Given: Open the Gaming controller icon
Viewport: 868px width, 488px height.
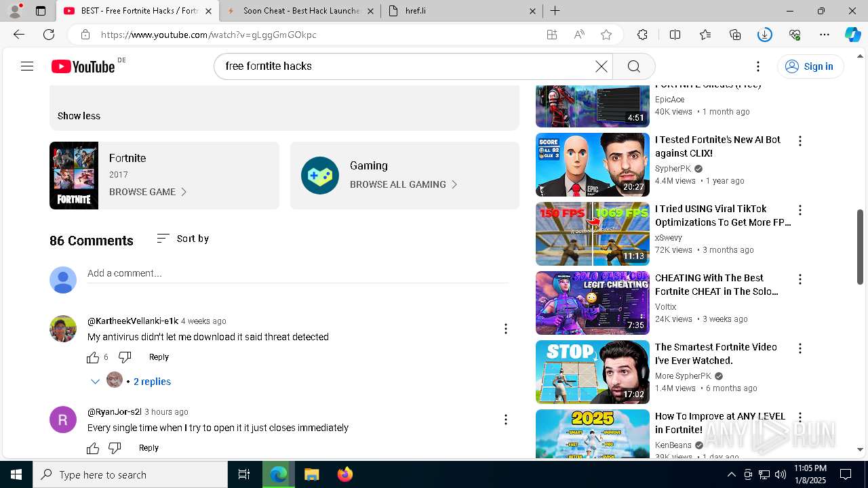Looking at the screenshot, I should tap(320, 176).
